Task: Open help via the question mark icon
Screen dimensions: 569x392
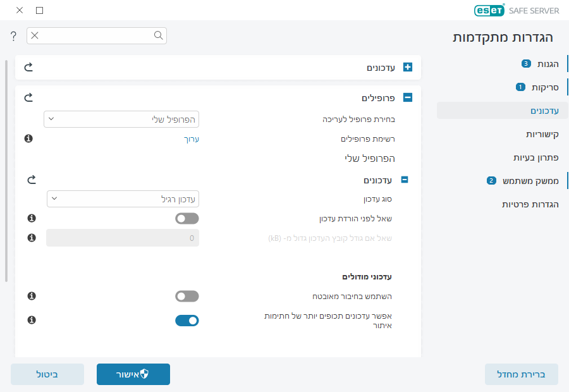Action: point(13,36)
